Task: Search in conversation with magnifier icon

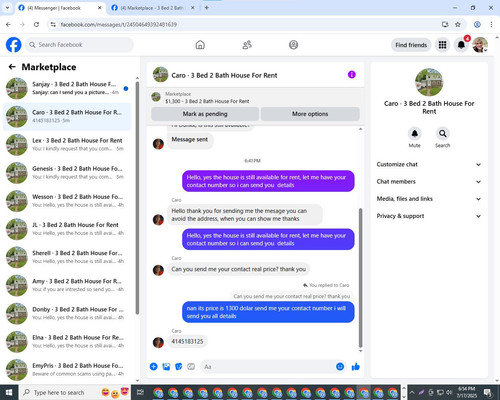Action: pyautogui.click(x=442, y=134)
